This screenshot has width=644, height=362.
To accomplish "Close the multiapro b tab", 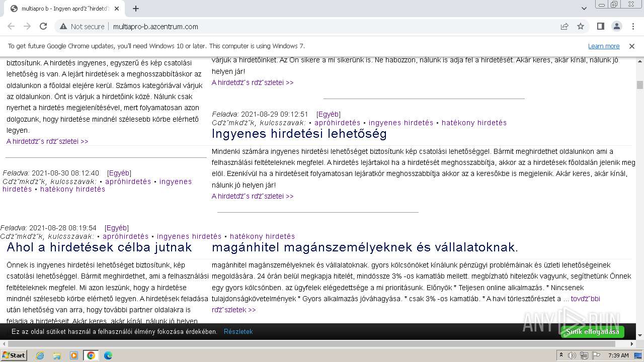I will click(x=117, y=9).
